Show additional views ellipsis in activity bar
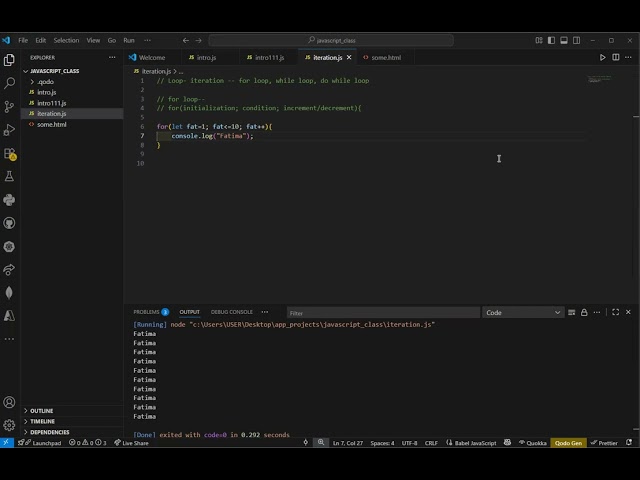The image size is (640, 480). pos(9,339)
